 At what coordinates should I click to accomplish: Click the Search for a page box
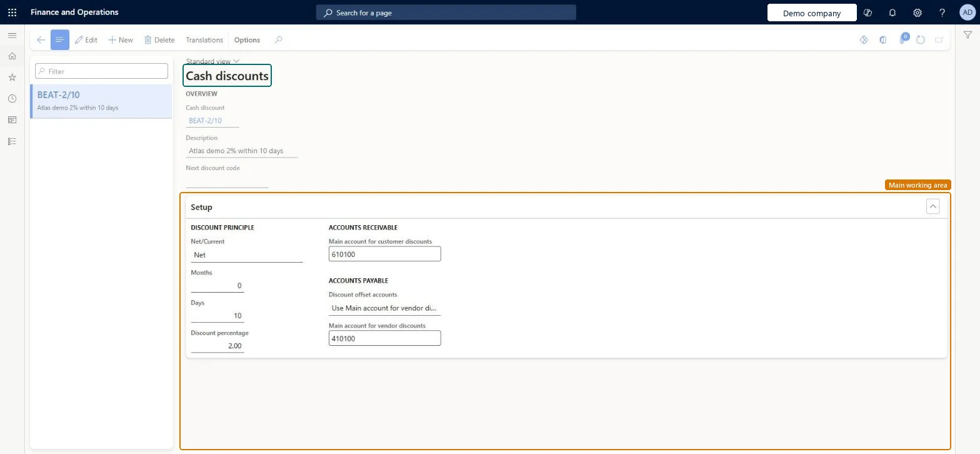tap(446, 13)
